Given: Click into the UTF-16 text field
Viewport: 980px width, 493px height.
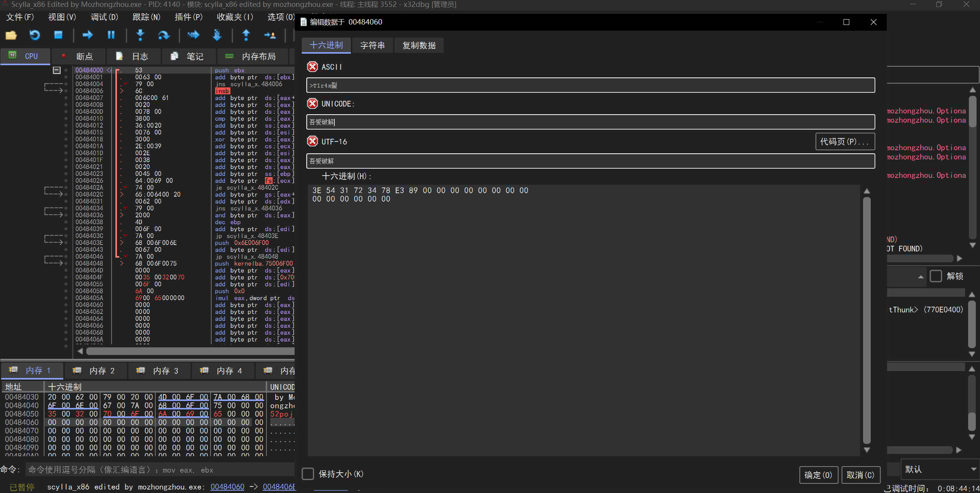Looking at the screenshot, I should click(590, 161).
